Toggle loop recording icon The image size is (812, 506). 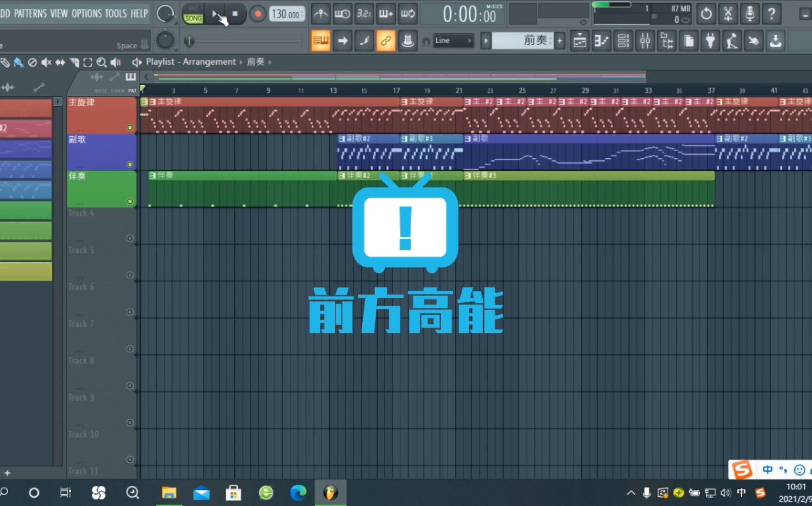point(408,14)
